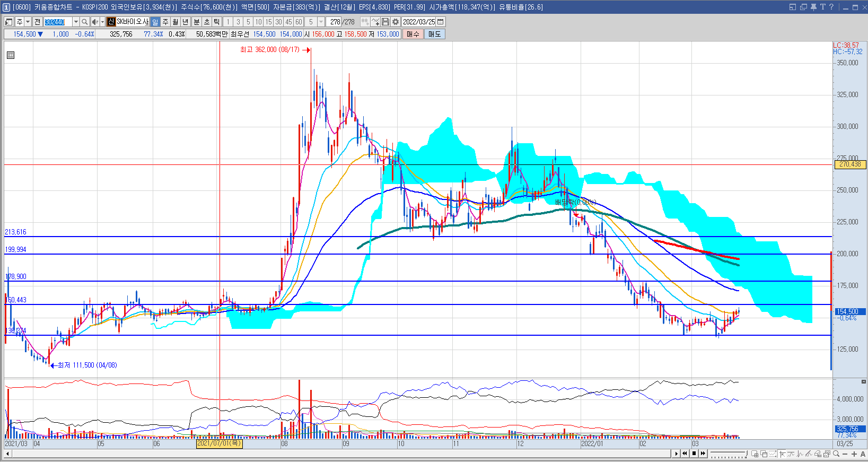Click the fast forward playback button
This screenshot has height=462, width=868.
click(703, 454)
